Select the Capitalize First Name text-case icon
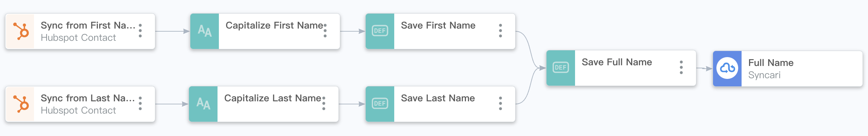The image size is (868, 136). [205, 31]
